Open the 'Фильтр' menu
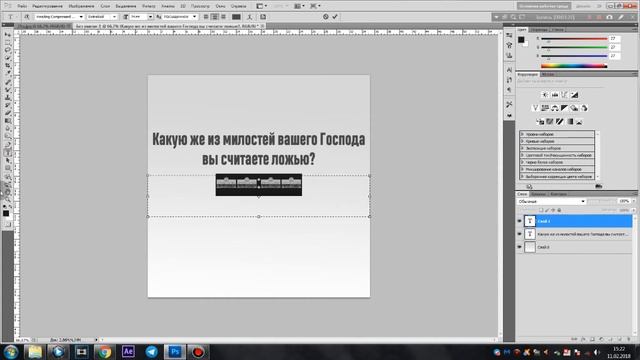 tap(149, 6)
